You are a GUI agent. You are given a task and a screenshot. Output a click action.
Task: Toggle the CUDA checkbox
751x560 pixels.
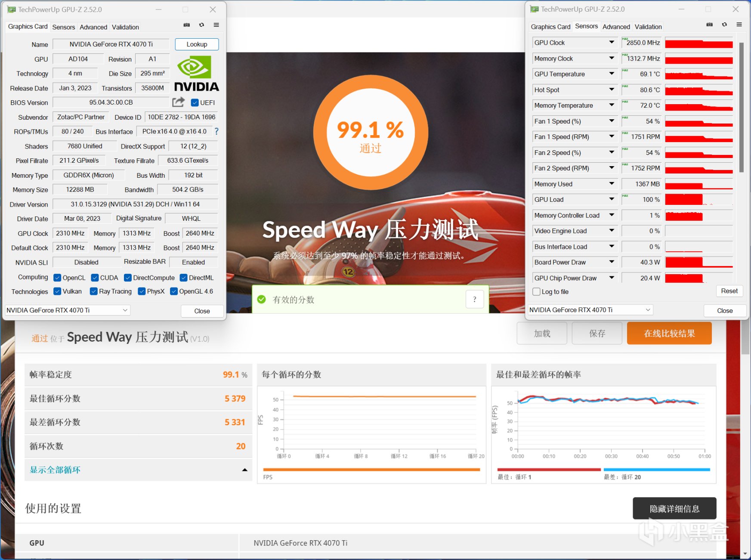pos(95,278)
